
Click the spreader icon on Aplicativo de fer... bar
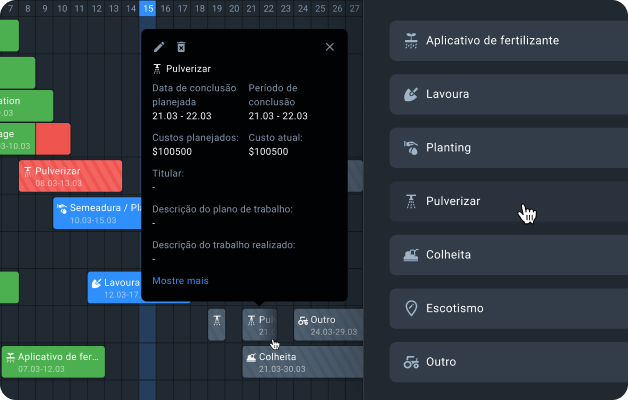10,357
